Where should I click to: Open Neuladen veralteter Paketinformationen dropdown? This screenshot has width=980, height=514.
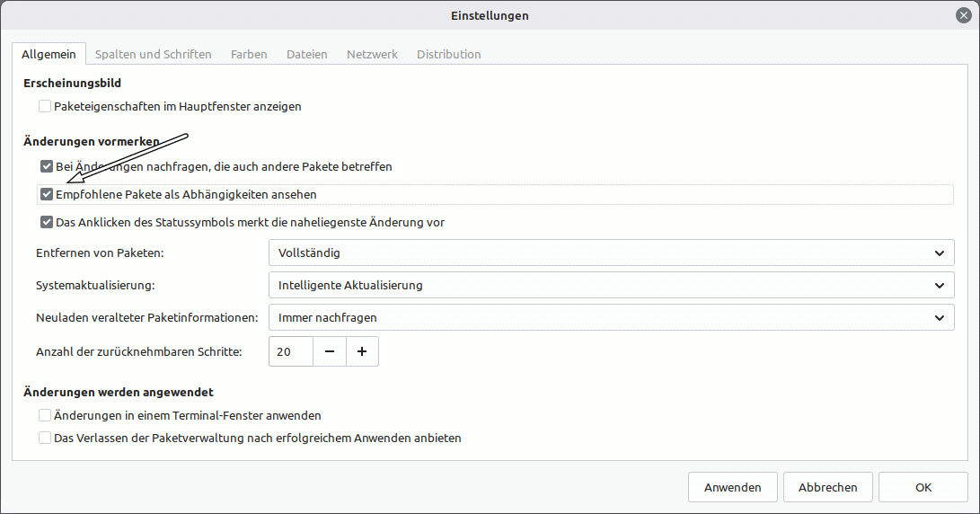610,318
